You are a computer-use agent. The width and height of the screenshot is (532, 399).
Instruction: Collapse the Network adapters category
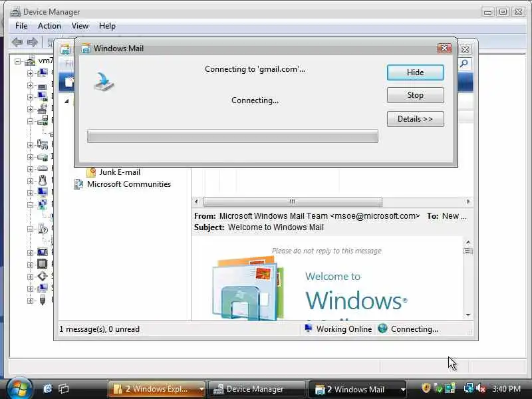click(30, 205)
